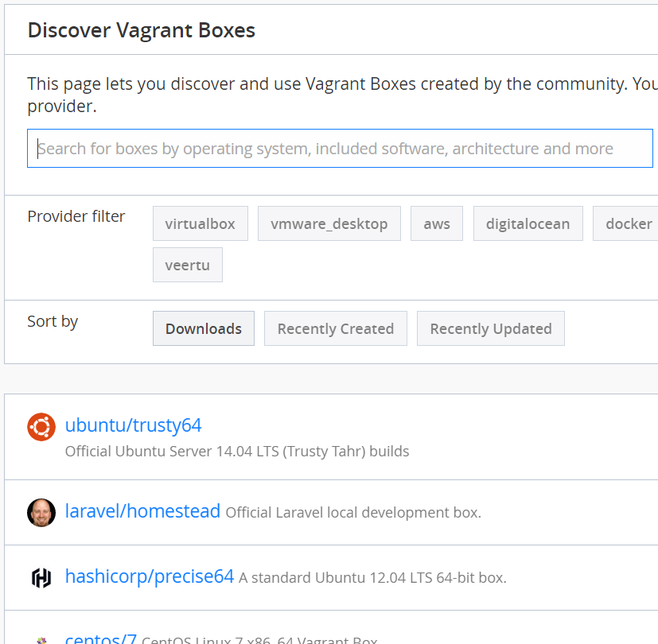The image size is (658, 644).
Task: Click the standard Ubuntu 12.04 LTS description
Action: point(372,578)
